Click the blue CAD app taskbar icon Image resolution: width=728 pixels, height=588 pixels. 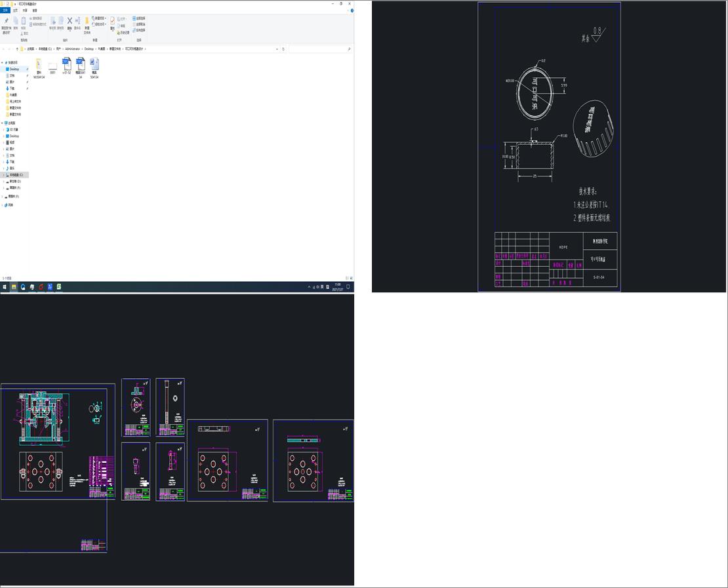(x=50, y=287)
